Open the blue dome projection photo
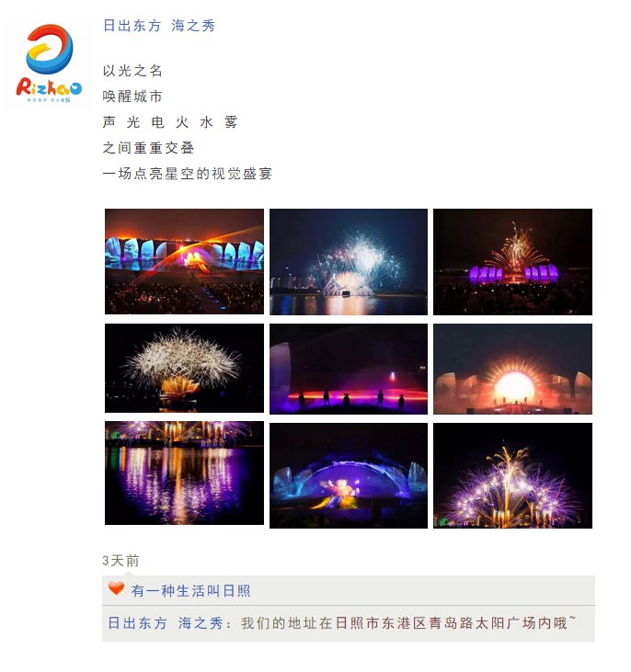The image size is (631, 672). point(349,475)
